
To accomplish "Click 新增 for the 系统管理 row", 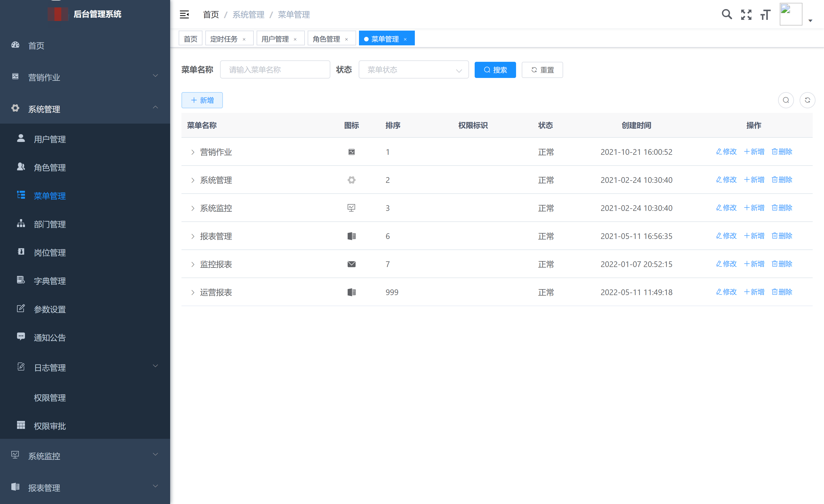I will (x=754, y=179).
